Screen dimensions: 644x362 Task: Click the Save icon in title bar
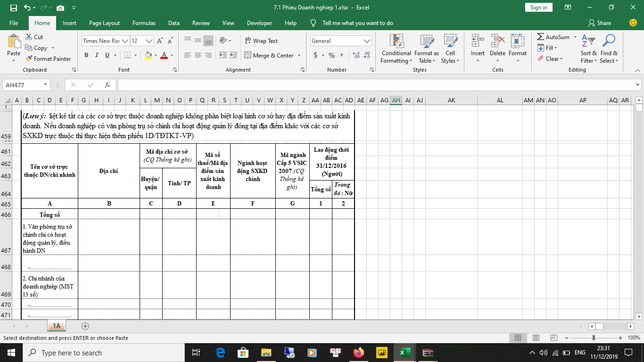[13, 8]
